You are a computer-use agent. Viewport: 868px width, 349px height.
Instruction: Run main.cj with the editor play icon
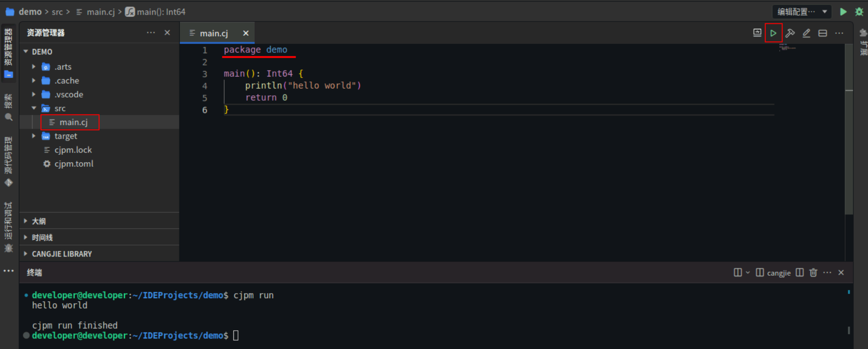click(x=773, y=33)
